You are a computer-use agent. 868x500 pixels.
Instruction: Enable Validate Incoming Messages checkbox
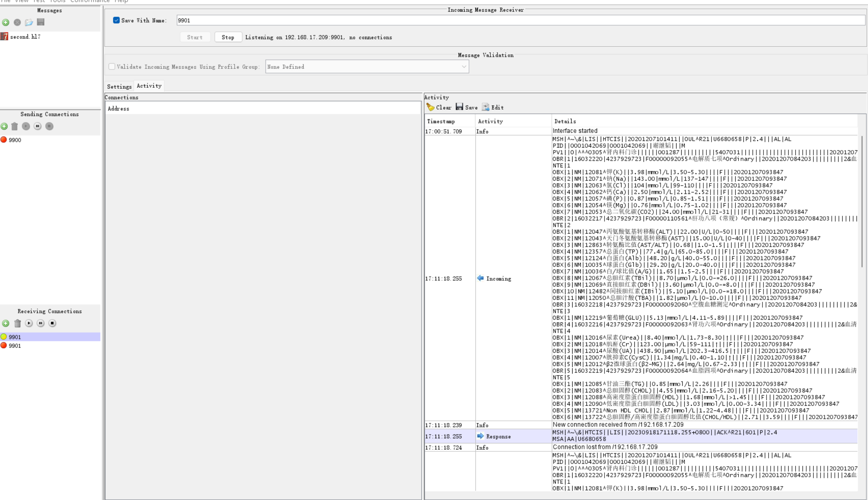click(112, 67)
